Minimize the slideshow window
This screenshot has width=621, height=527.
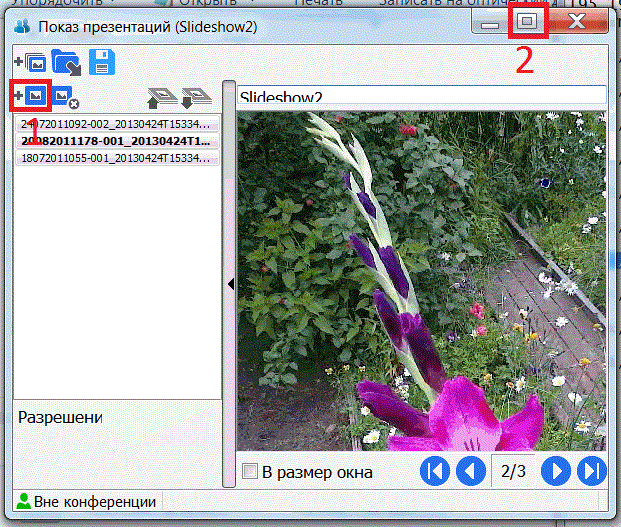tap(490, 23)
